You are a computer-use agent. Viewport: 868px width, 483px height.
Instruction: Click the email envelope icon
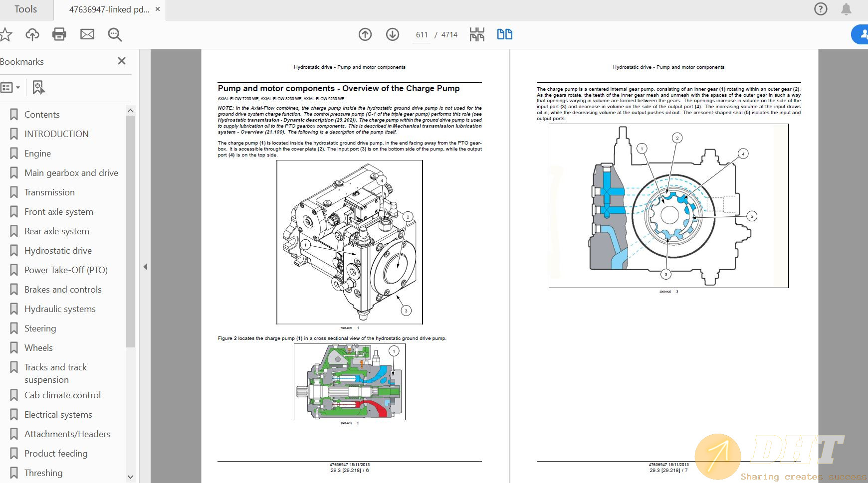coord(87,34)
